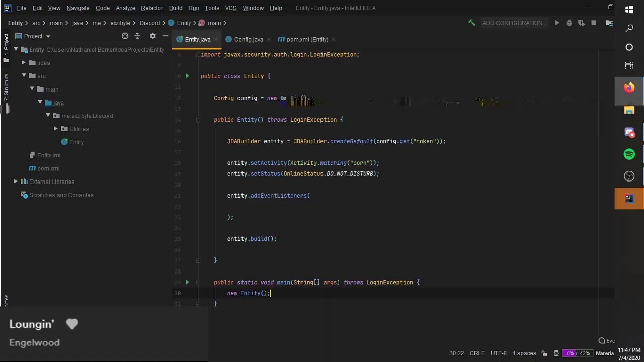Click the Stop square icon

594,23
